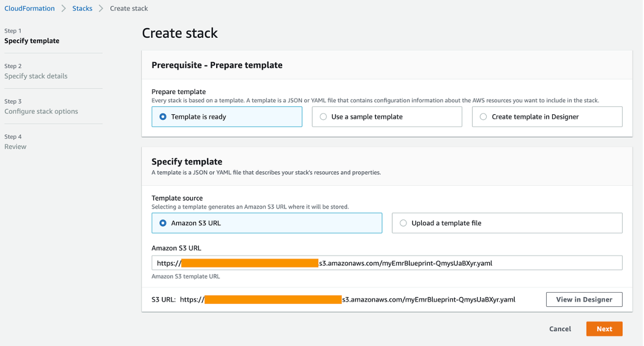Select Create template in Designer option
The width and height of the screenshot is (644, 346).
click(x=547, y=117)
